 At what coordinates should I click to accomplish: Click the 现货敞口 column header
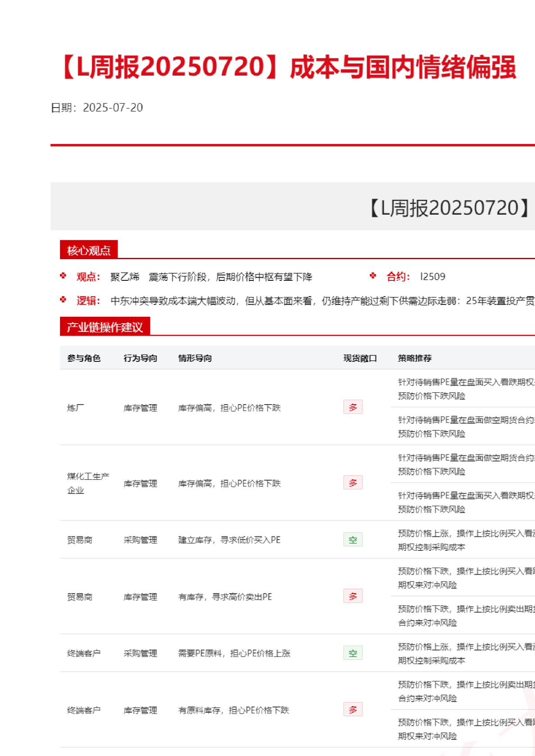[360, 358]
